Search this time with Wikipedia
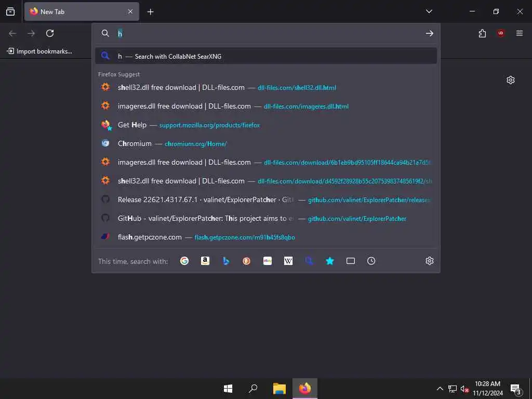Viewport: 532px width, 399px height. click(x=288, y=261)
